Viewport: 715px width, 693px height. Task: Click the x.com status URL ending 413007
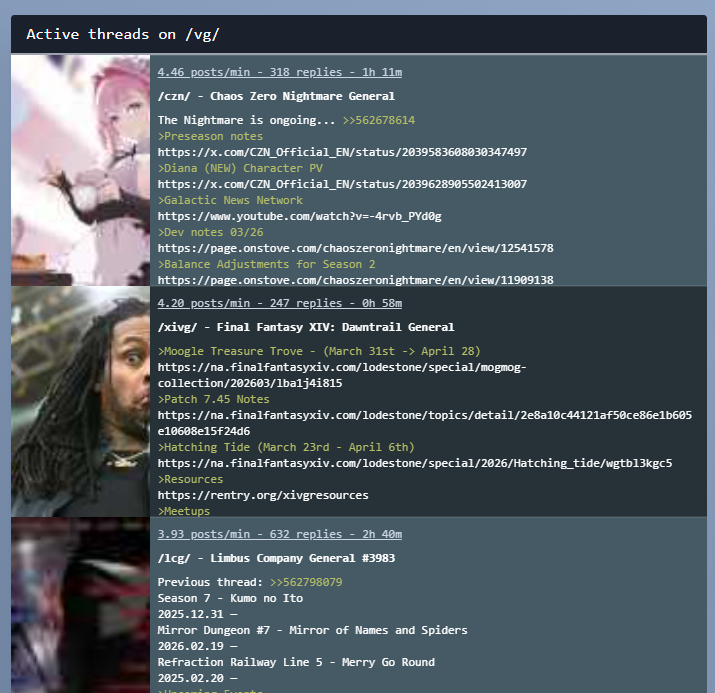click(342, 184)
